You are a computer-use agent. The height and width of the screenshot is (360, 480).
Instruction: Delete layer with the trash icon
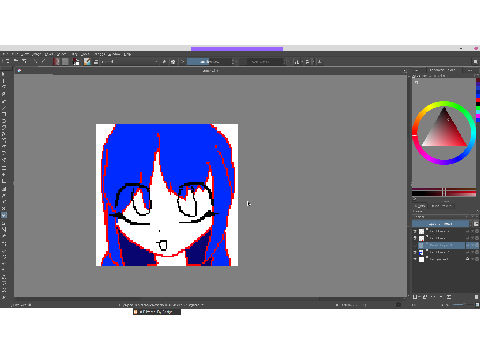point(477,297)
